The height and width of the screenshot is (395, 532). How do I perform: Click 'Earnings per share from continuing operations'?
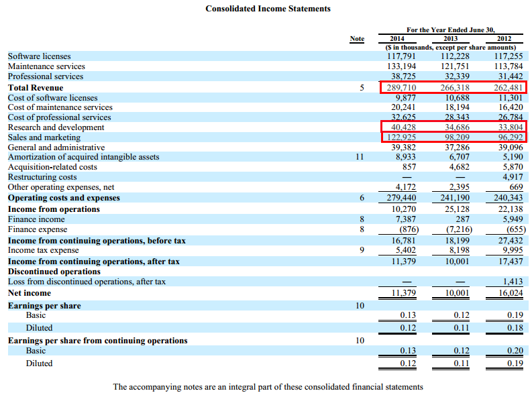click(98, 341)
